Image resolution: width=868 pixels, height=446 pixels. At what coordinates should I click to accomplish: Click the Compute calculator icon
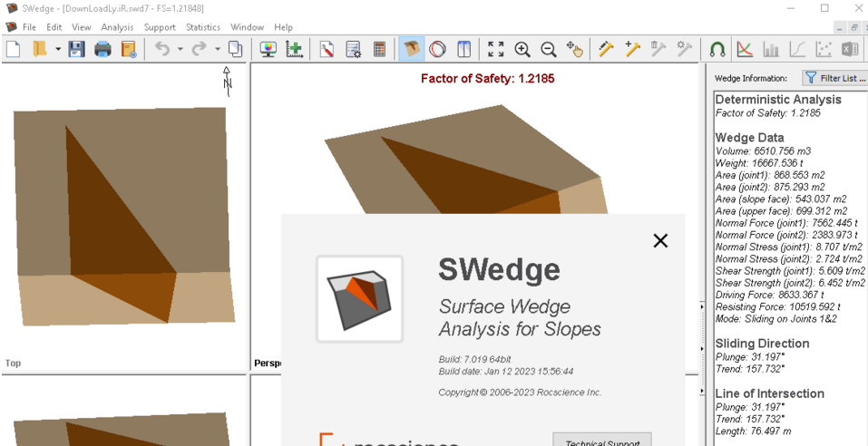[379, 49]
